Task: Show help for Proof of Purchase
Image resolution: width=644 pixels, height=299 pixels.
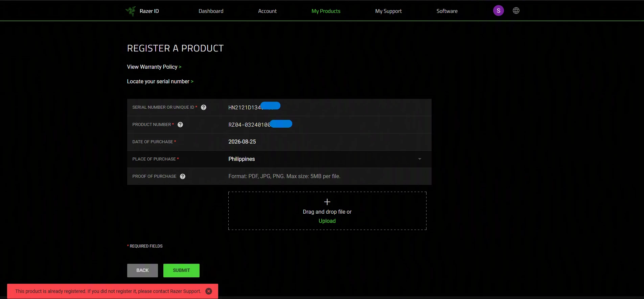Action: pyautogui.click(x=183, y=176)
